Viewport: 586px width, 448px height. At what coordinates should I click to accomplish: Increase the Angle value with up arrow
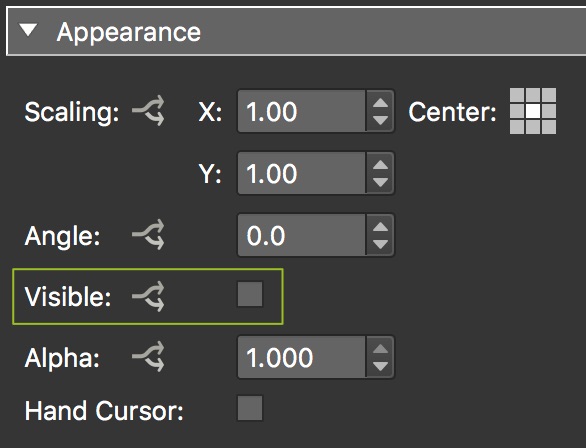[380, 226]
